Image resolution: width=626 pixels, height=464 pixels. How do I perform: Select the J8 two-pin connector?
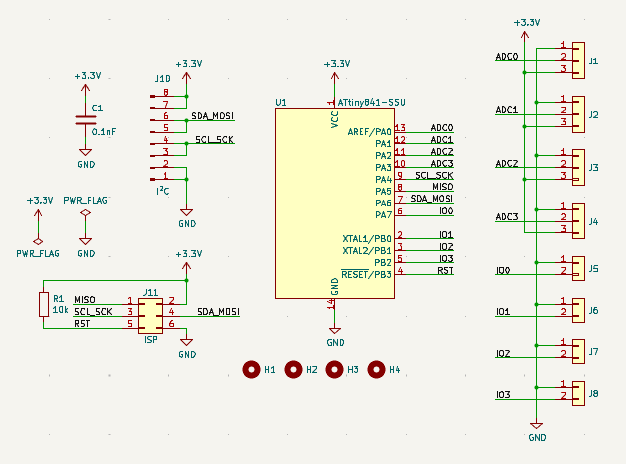576,393
